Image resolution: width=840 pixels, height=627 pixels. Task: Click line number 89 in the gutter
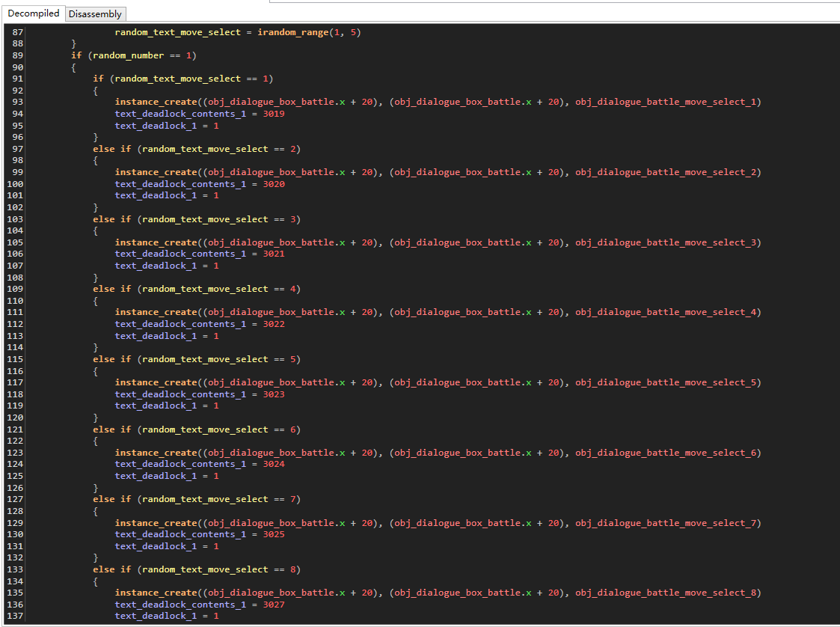(17, 55)
